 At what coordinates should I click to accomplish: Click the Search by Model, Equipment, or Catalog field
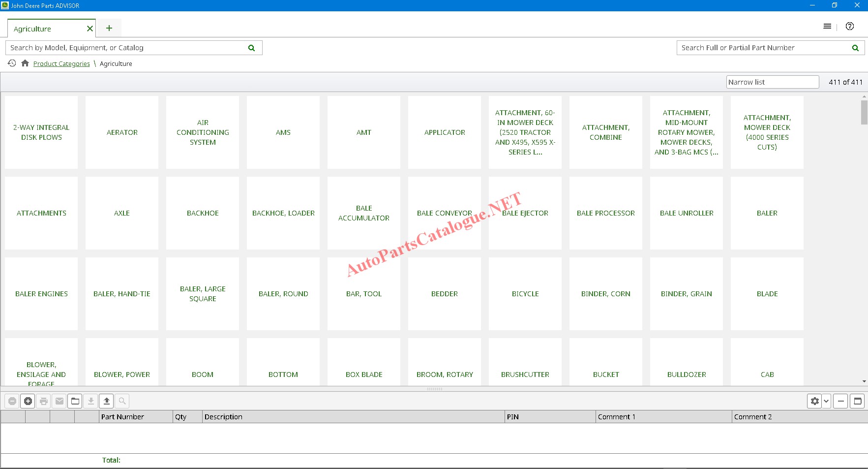(x=134, y=48)
